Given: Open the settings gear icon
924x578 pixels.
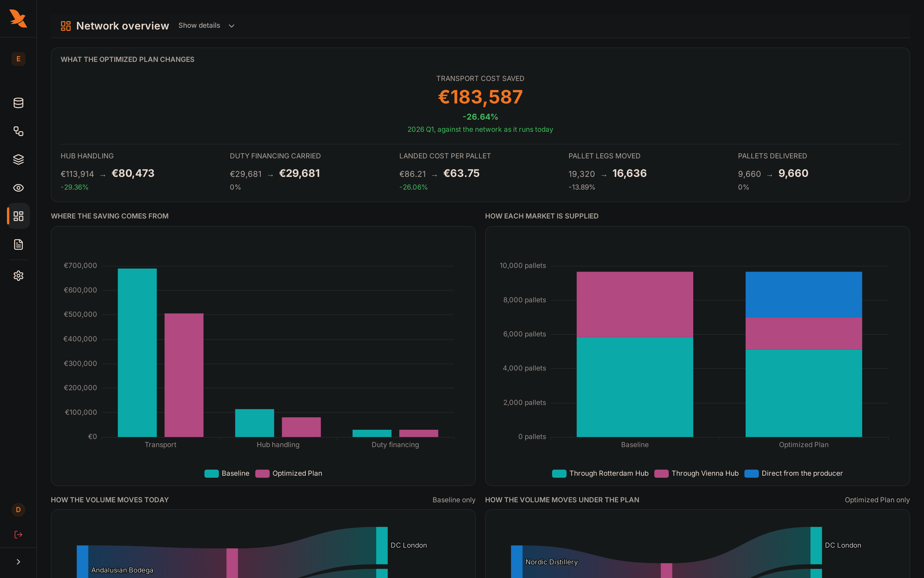Looking at the screenshot, I should coord(18,276).
